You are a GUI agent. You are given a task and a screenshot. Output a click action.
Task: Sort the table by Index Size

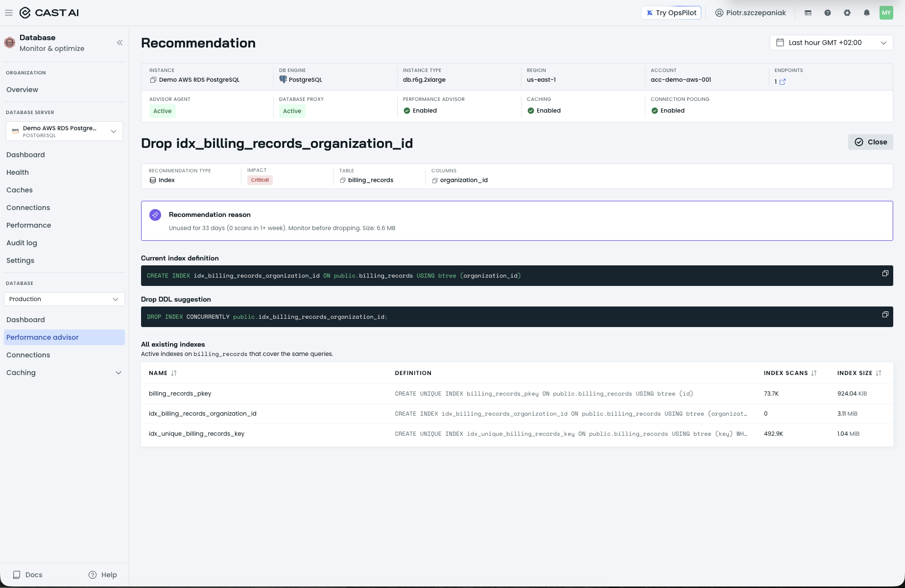pyautogui.click(x=879, y=373)
